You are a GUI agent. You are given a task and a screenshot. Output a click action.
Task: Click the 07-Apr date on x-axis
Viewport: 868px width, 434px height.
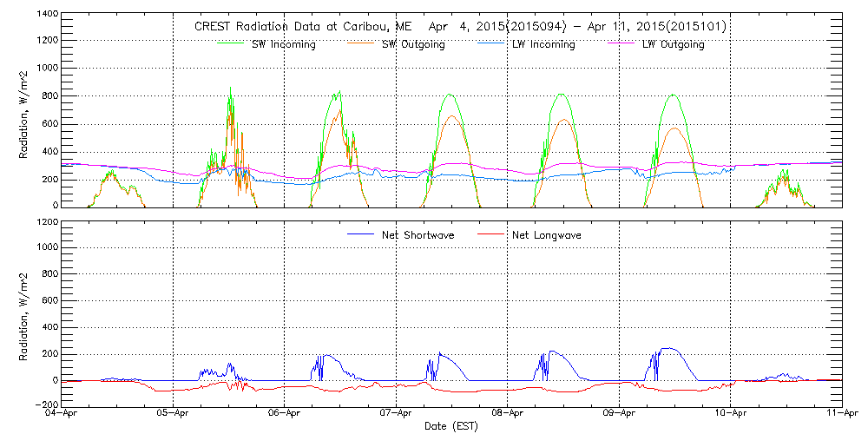pos(396,414)
